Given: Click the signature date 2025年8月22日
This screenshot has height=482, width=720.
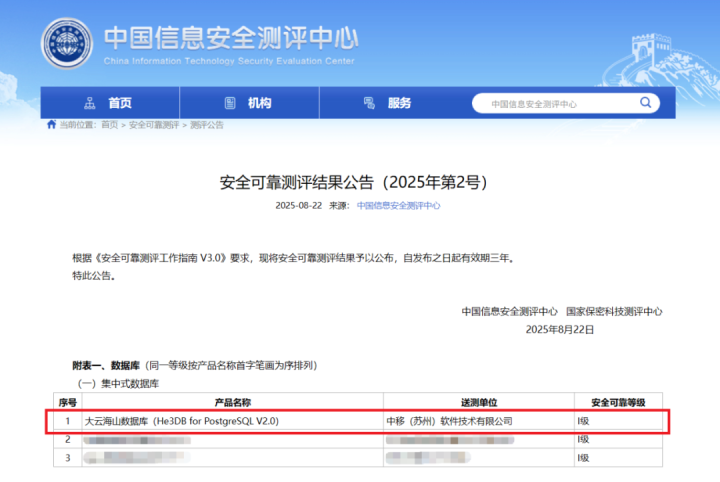Looking at the screenshot, I should point(560,330).
